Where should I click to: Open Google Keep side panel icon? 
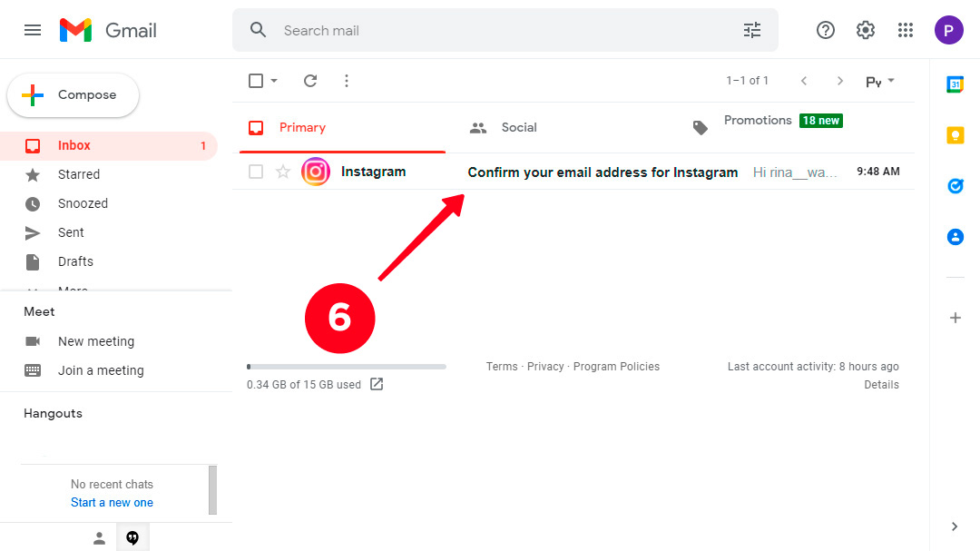click(955, 135)
